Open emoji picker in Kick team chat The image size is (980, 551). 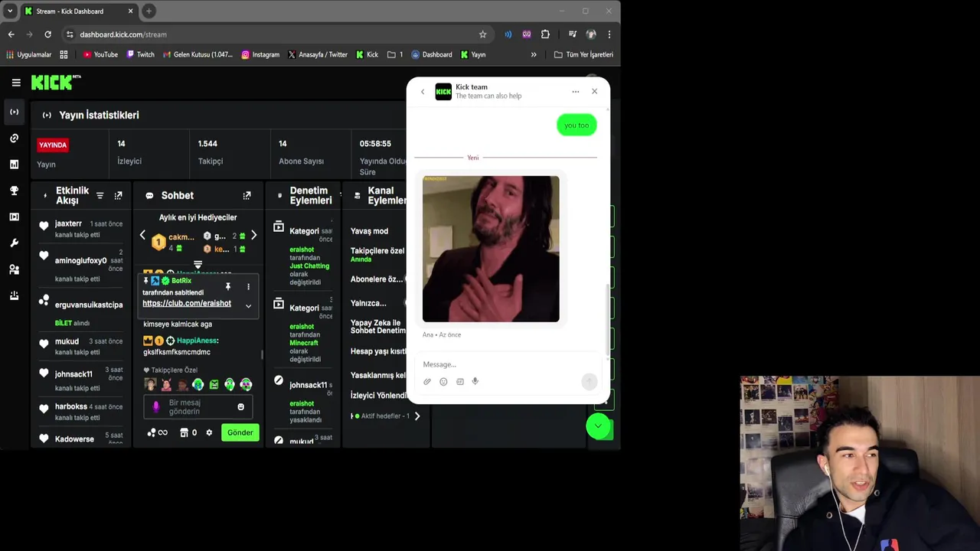[443, 382]
